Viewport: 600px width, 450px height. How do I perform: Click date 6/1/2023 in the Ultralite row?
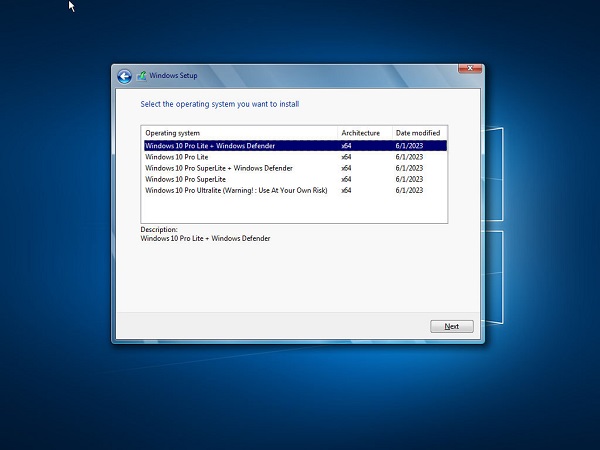click(409, 190)
